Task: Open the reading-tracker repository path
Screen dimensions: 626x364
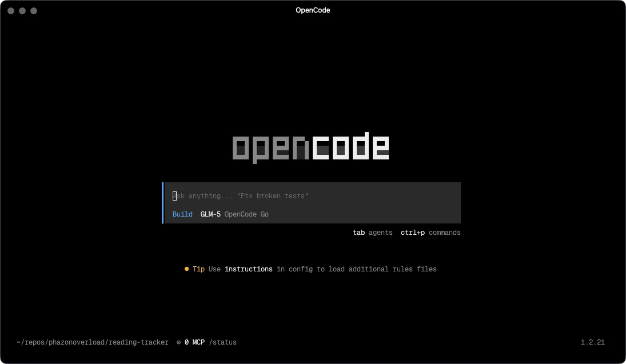Action: click(93, 342)
